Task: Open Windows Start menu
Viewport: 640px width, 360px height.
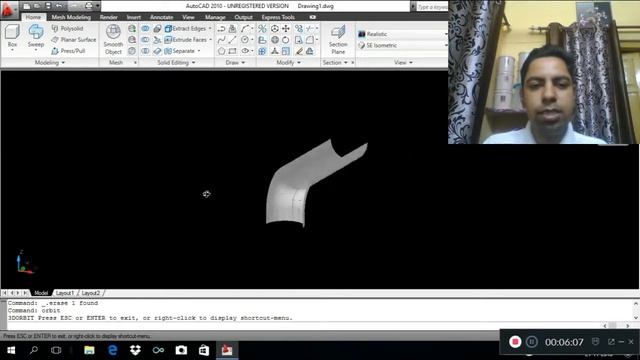Action: pyautogui.click(x=11, y=350)
